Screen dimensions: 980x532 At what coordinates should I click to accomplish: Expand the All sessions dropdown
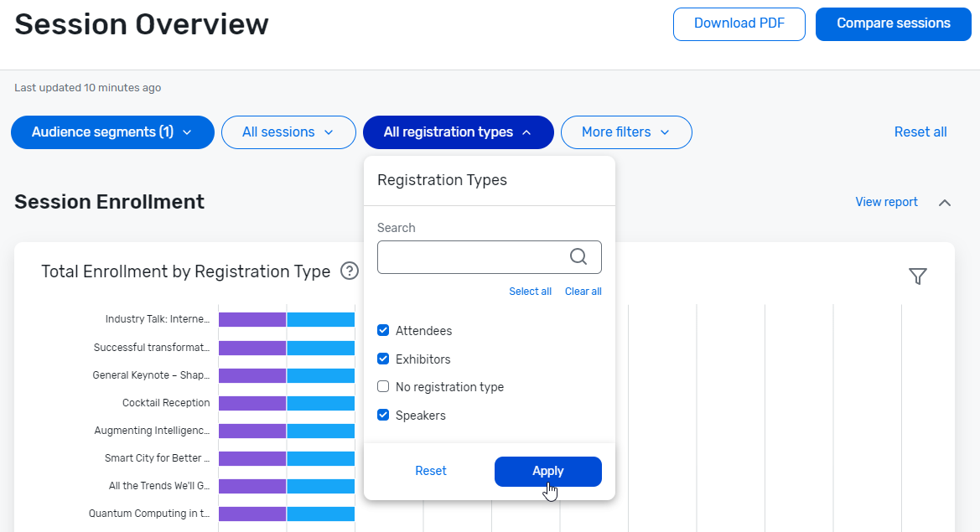click(x=288, y=132)
